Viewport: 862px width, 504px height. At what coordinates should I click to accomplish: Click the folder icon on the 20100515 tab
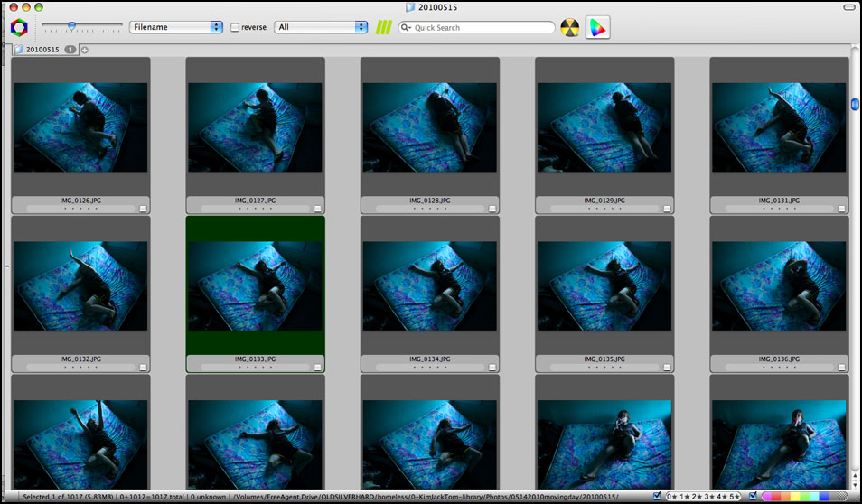pos(19,49)
